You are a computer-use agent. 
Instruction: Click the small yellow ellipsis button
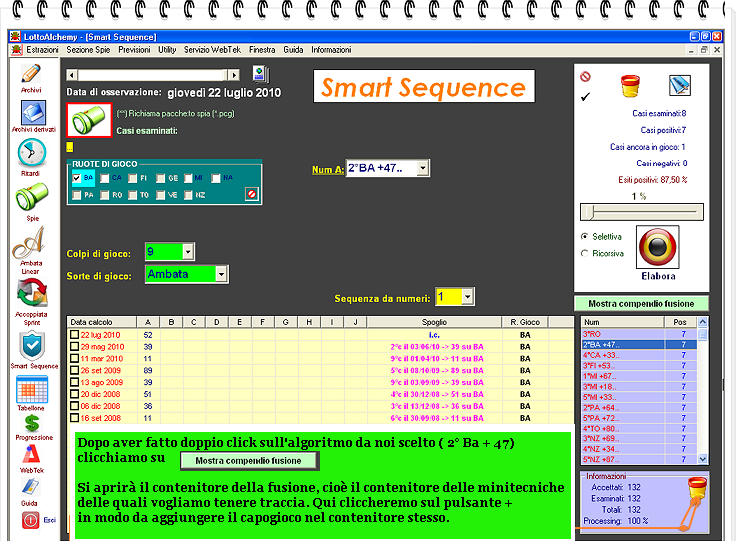tap(70, 147)
